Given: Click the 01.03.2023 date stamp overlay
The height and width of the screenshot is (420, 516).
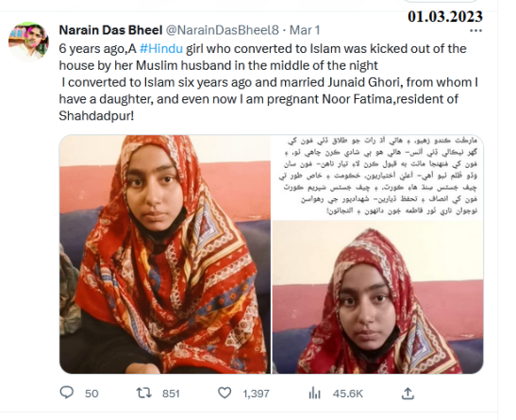Looking at the screenshot, I should [445, 16].
